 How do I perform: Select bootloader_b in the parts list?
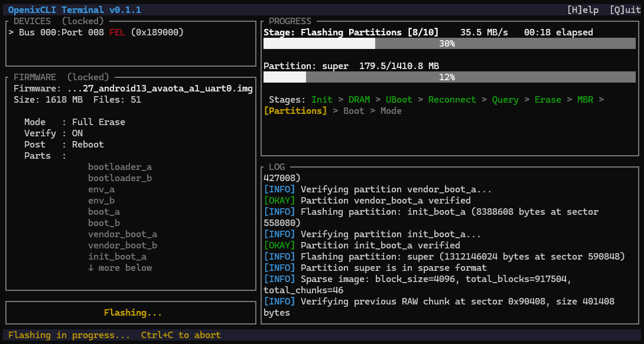tap(120, 178)
